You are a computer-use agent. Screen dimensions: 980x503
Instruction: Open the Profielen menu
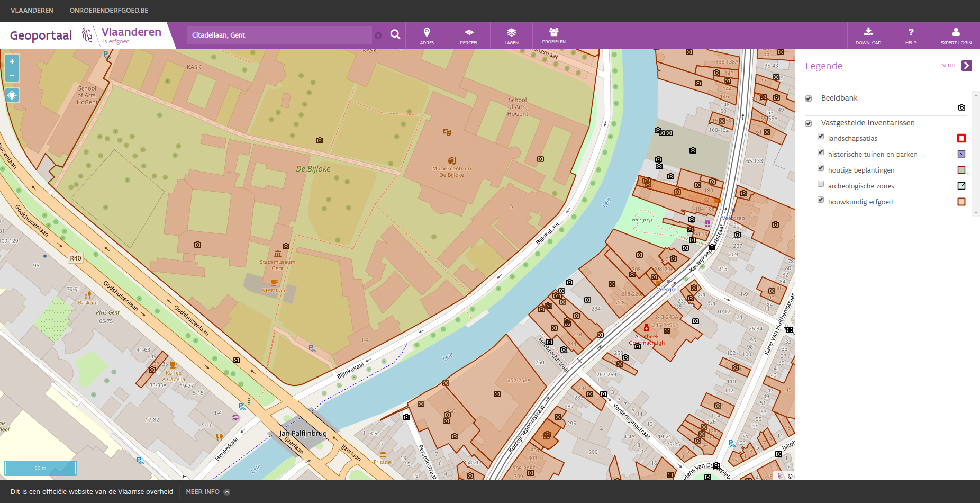point(553,35)
